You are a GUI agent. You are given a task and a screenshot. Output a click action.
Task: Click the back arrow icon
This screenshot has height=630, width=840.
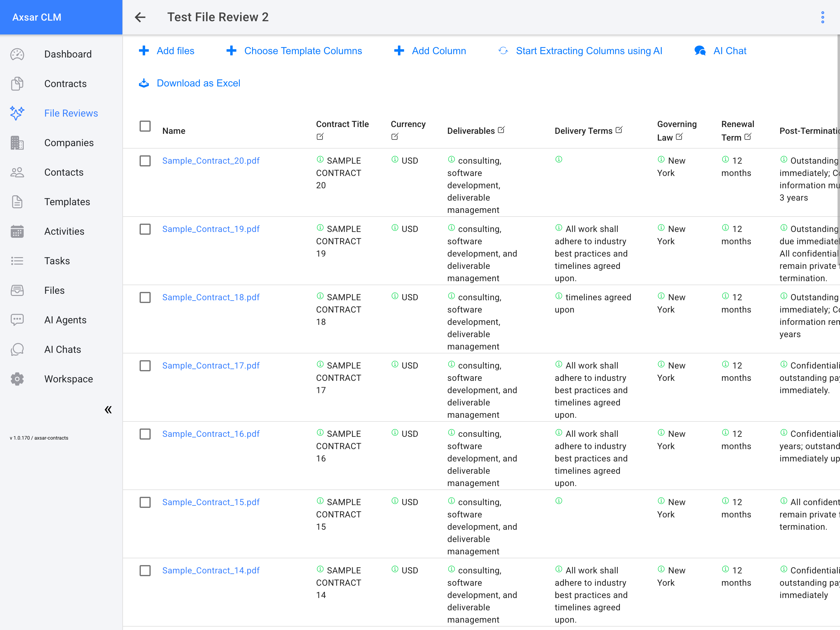tap(140, 17)
